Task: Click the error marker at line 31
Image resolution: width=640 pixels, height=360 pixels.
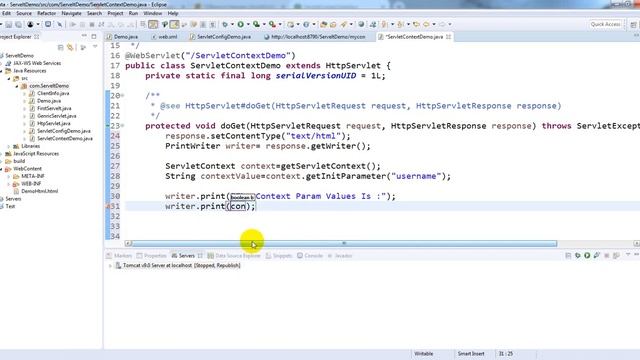Action: [108, 207]
